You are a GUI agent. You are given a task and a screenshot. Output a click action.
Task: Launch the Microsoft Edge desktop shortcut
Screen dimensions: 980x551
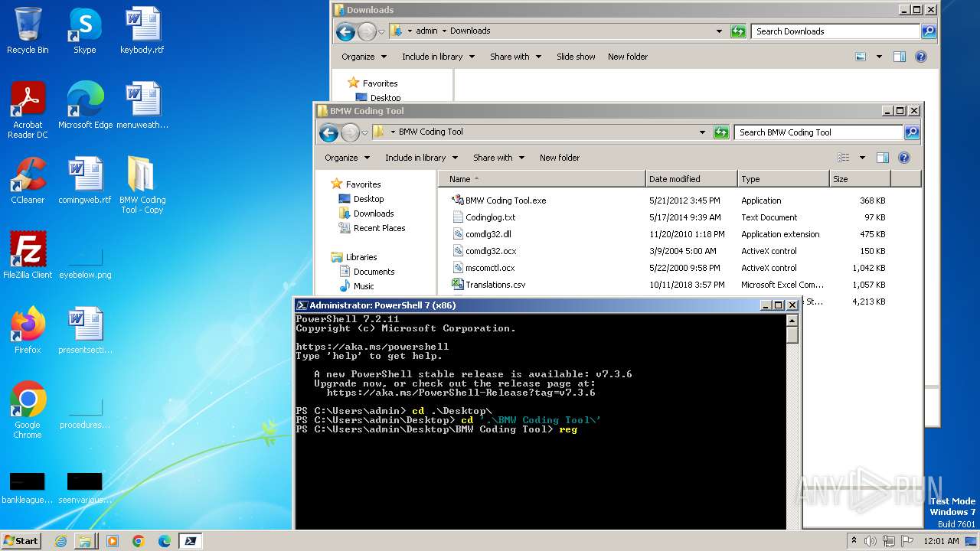pos(85,106)
